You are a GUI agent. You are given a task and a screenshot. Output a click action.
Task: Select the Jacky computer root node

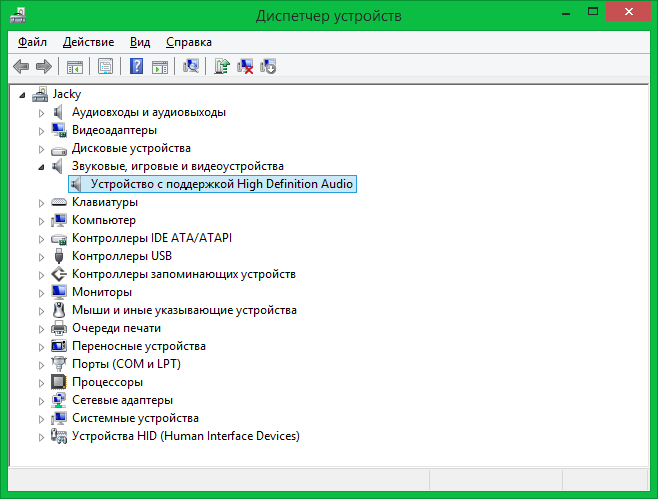pos(66,94)
